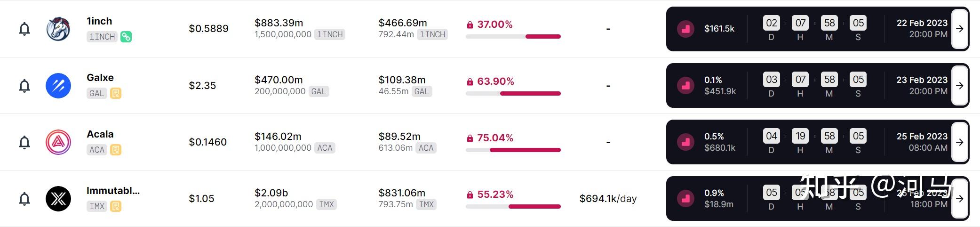The width and height of the screenshot is (980, 227).
Task: Click the green chain icon beside 1INCH
Action: point(126,37)
